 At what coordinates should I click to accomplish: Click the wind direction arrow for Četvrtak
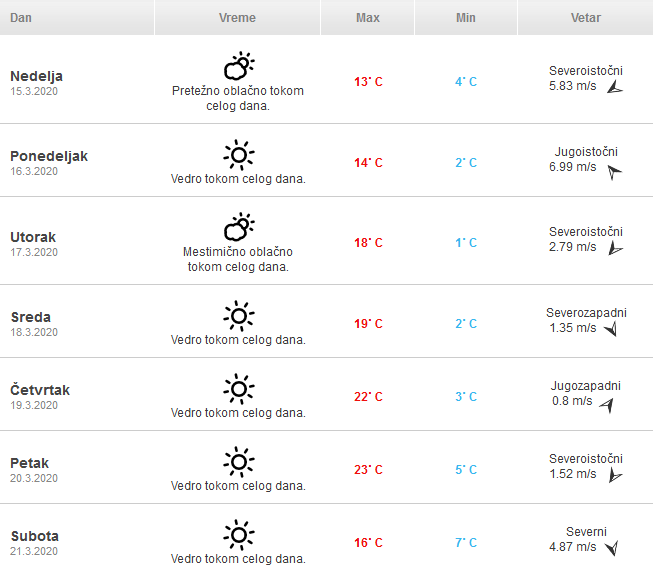(x=606, y=404)
